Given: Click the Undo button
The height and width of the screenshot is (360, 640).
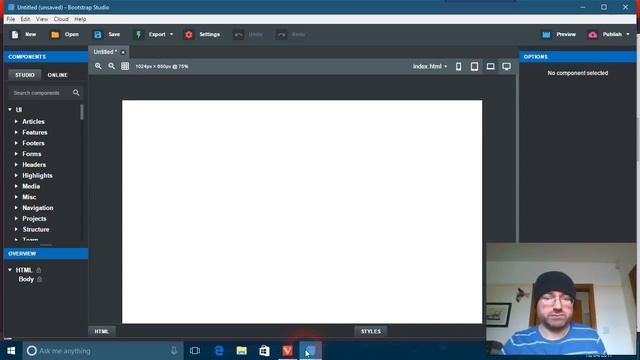Looking at the screenshot, I should tap(248, 35).
